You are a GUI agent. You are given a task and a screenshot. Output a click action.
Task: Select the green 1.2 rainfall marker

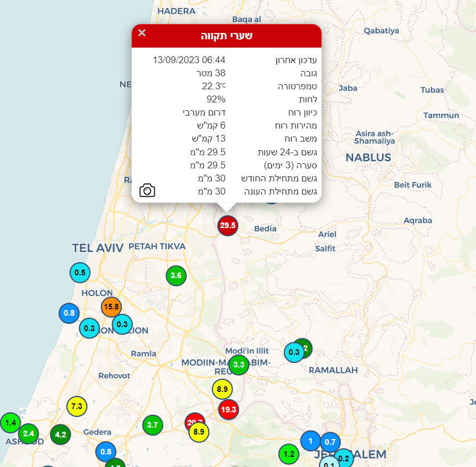pos(289,454)
